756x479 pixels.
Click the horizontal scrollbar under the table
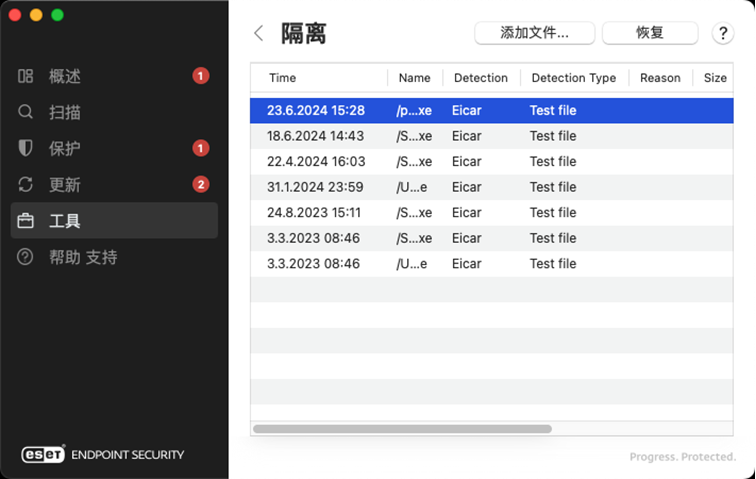(402, 429)
